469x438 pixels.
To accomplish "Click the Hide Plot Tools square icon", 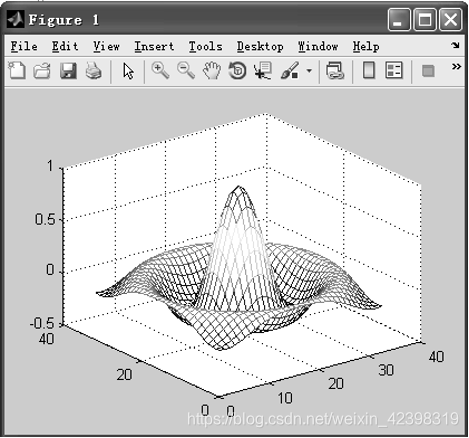I will 428,71.
